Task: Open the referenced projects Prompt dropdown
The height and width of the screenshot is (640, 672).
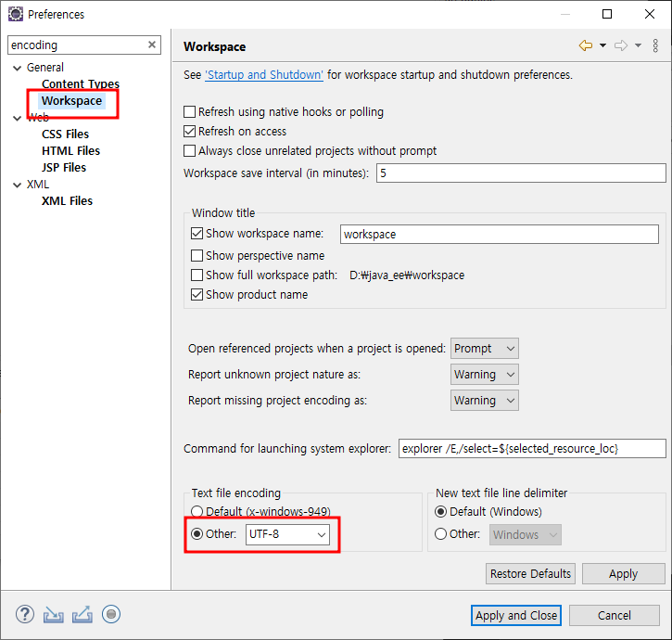Action: tap(484, 349)
